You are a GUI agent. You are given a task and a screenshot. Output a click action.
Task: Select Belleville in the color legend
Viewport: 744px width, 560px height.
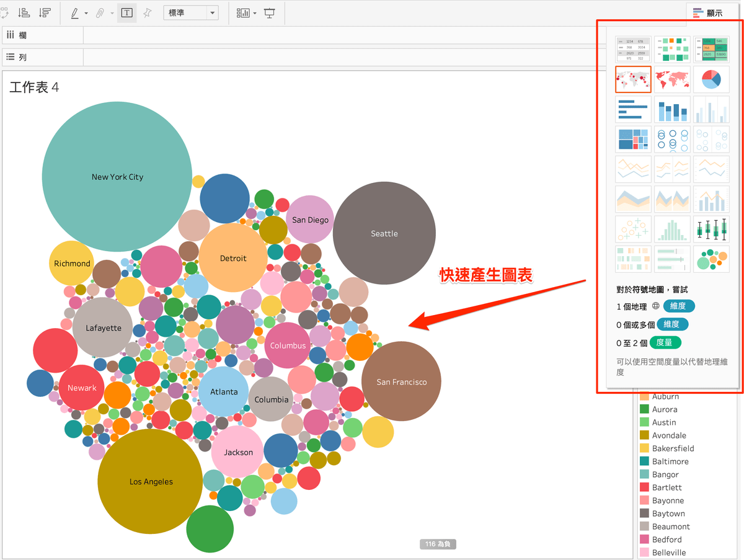pyautogui.click(x=669, y=553)
